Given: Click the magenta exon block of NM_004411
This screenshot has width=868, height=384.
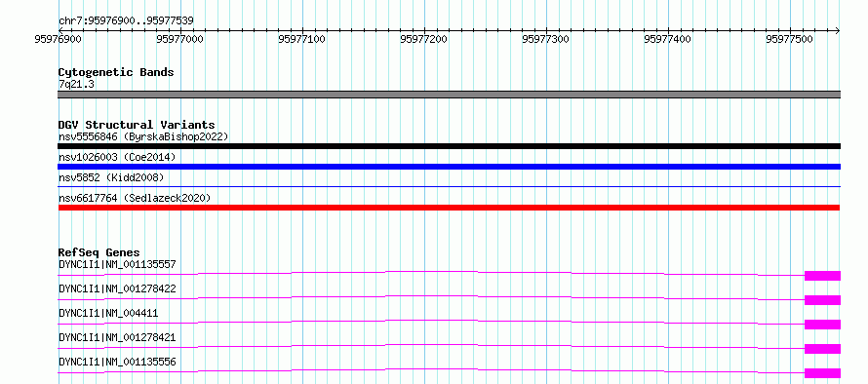Looking at the screenshot, I should pyautogui.click(x=822, y=325).
